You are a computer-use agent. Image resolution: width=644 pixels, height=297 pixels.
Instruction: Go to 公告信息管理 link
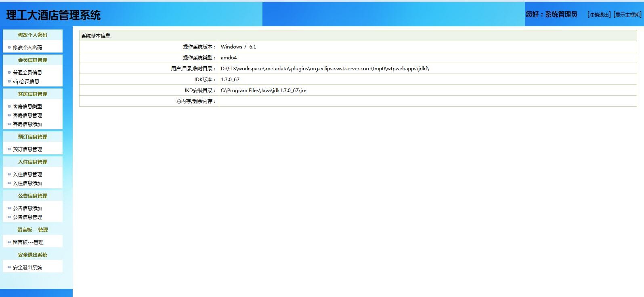(27, 217)
